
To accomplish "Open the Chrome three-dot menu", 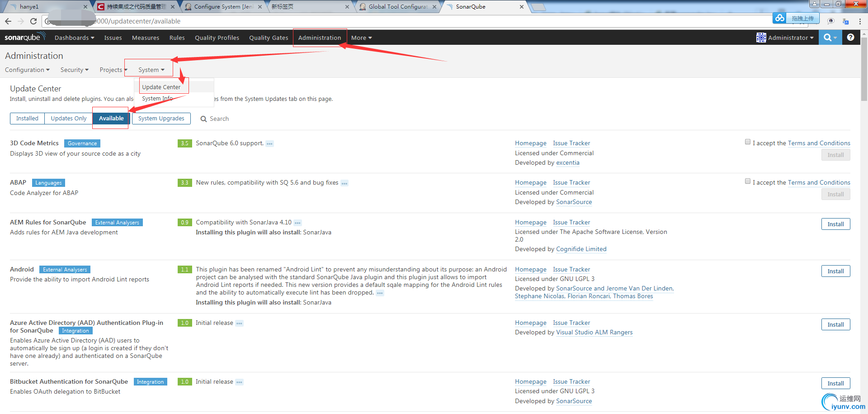I will click(x=860, y=21).
